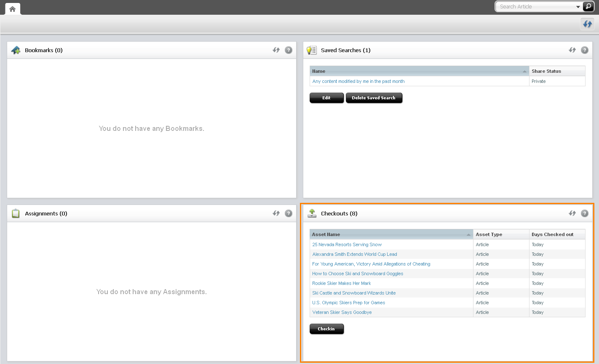Click the Checkouts panel icon
This screenshot has width=599, height=364.
click(312, 213)
